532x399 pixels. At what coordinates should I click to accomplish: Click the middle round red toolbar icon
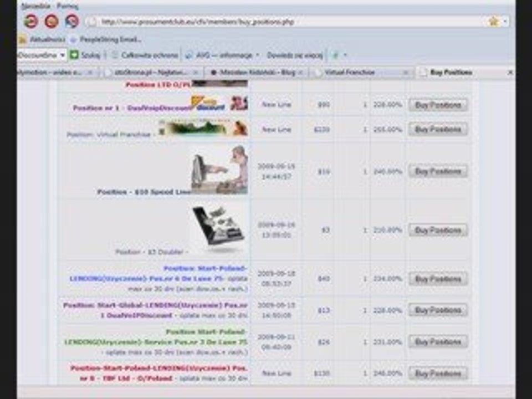(52, 22)
